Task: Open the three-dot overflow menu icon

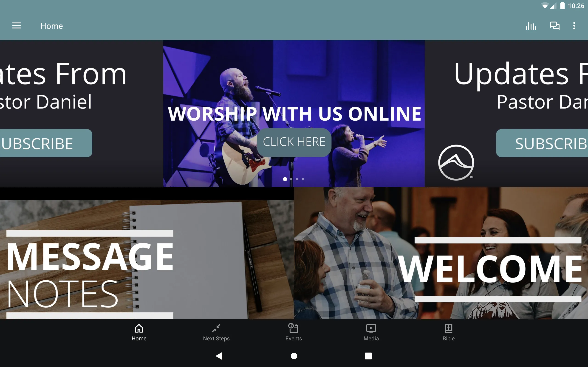Action: 574,26
